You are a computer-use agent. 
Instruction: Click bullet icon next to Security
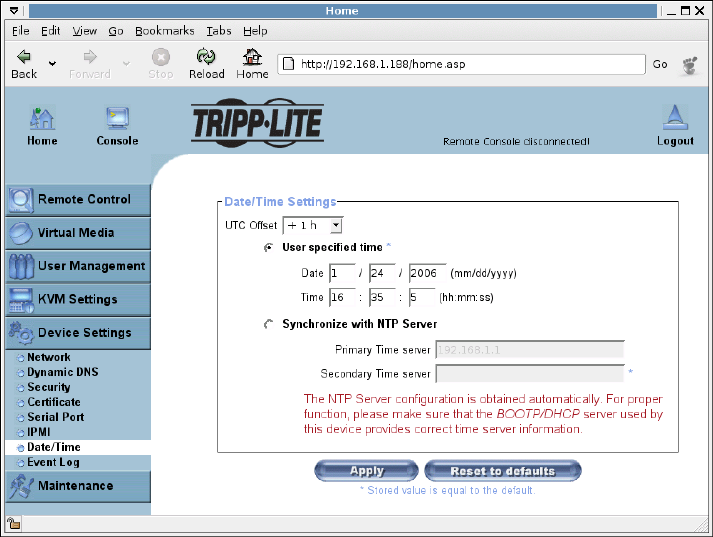(20, 388)
